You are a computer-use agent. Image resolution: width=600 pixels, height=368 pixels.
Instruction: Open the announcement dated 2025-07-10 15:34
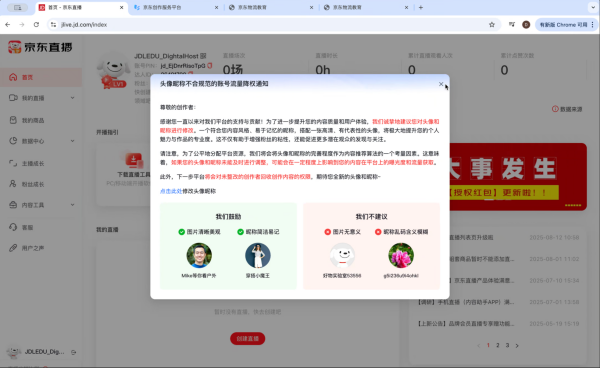tap(515, 280)
